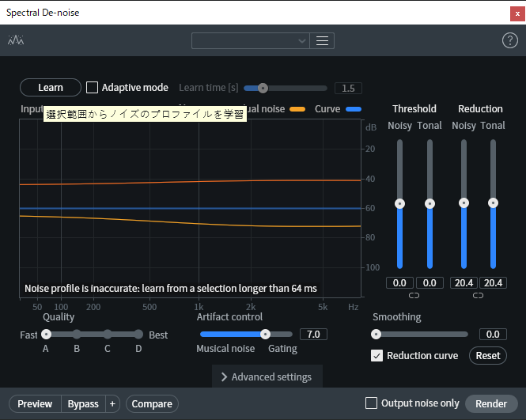Click the Artifact control 7.0 value field
Image resolution: width=526 pixels, height=420 pixels.
click(313, 334)
